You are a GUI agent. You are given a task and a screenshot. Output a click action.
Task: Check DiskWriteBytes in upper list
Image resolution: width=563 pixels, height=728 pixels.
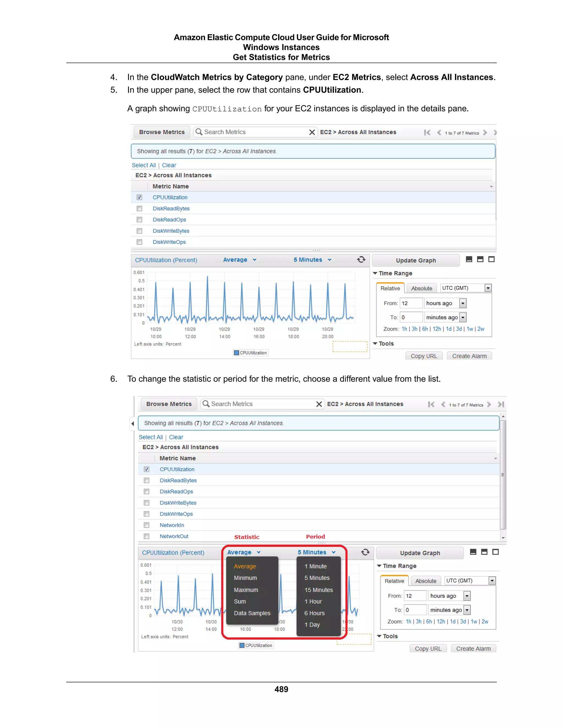[x=139, y=231]
